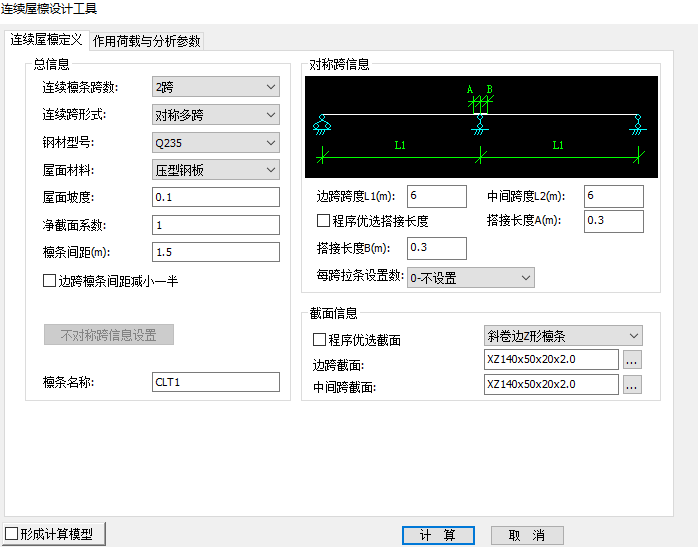Click the 搭接长度A(m) input field

pos(614,221)
